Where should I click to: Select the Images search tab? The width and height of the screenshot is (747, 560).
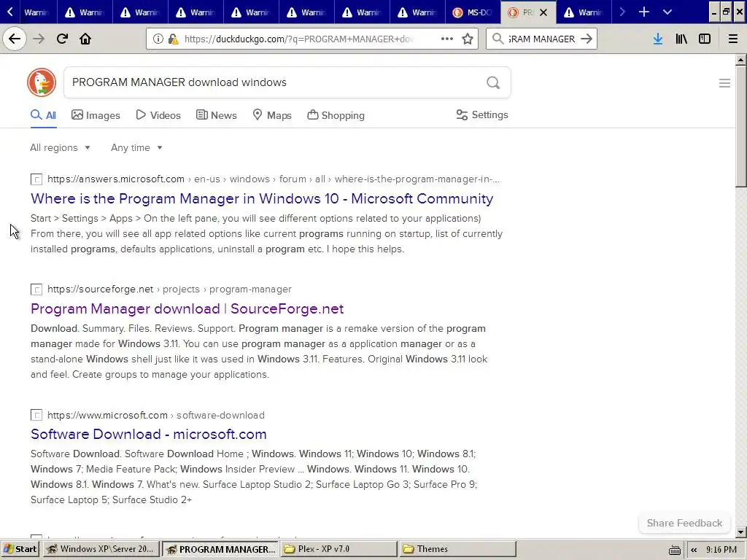[96, 115]
